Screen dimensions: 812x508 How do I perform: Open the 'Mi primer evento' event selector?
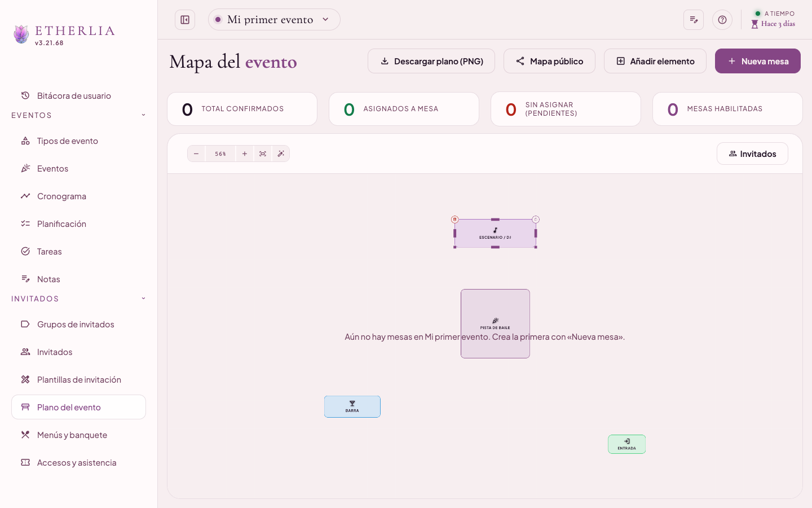point(274,20)
